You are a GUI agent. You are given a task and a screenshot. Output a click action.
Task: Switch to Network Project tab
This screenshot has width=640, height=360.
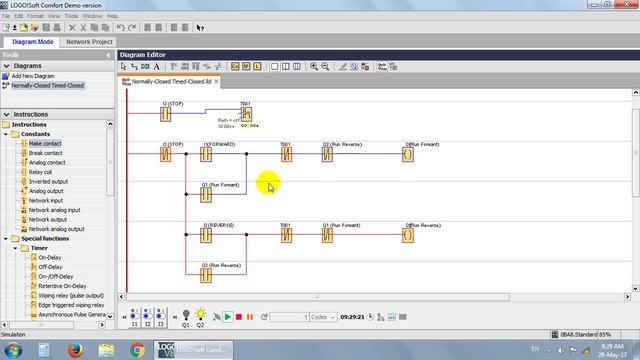coord(89,42)
